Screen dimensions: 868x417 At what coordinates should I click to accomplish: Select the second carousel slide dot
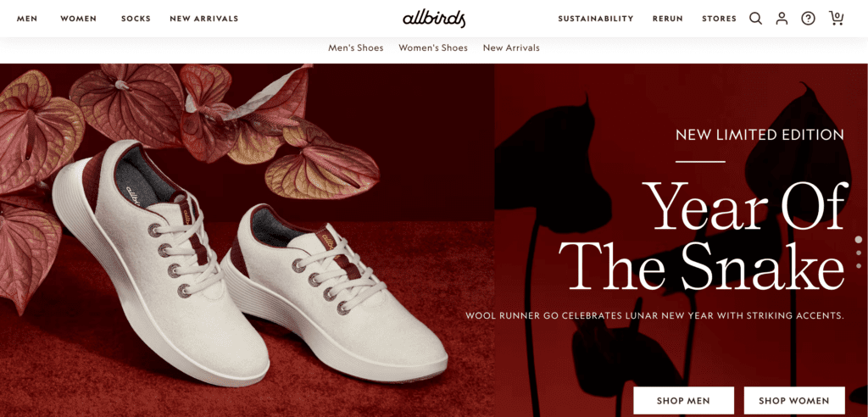[x=859, y=253]
